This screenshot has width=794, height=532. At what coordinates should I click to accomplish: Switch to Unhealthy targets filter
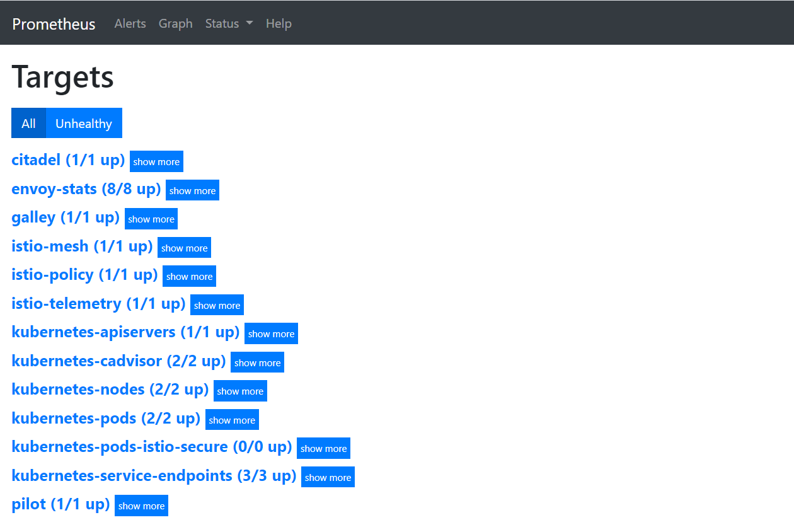84,124
